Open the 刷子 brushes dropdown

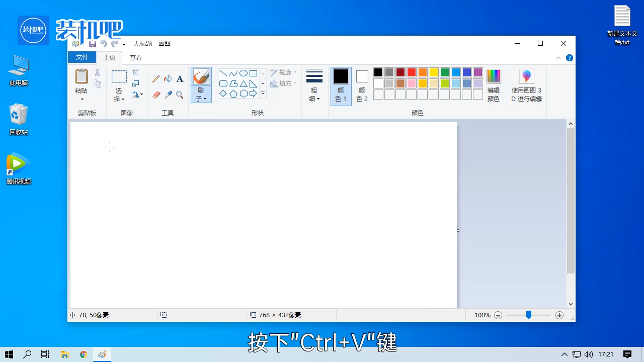click(201, 96)
